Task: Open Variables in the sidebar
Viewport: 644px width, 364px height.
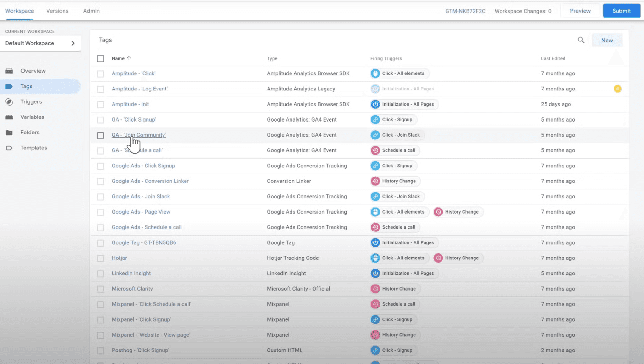Action: click(x=32, y=117)
